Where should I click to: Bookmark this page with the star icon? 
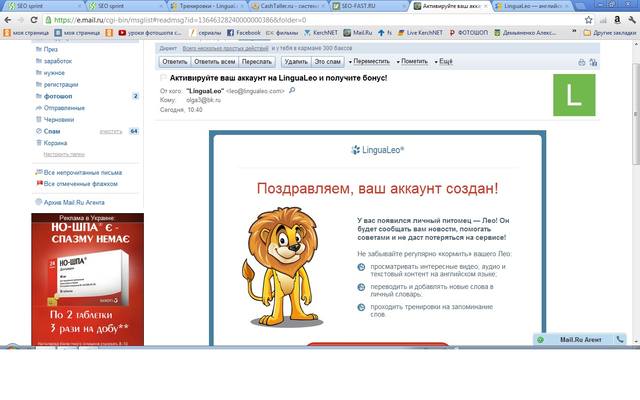click(x=588, y=20)
